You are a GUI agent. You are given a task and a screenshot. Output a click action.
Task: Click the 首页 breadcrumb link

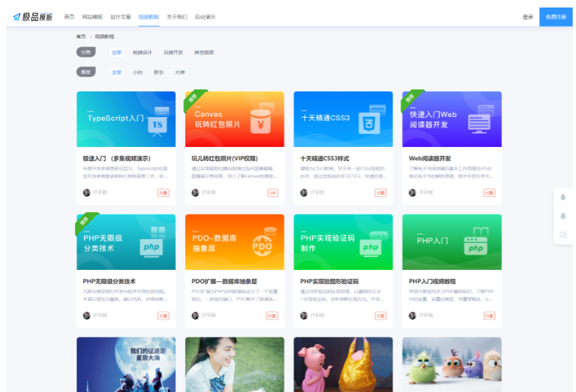(x=80, y=36)
